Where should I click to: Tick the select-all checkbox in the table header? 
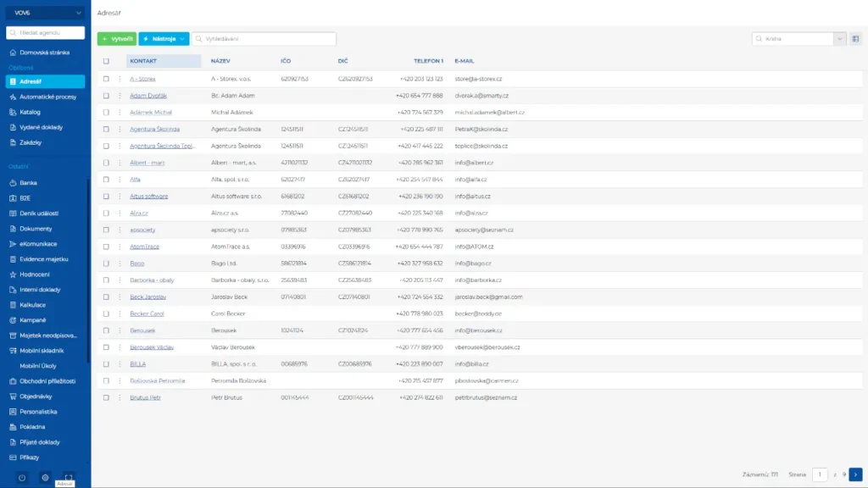106,61
